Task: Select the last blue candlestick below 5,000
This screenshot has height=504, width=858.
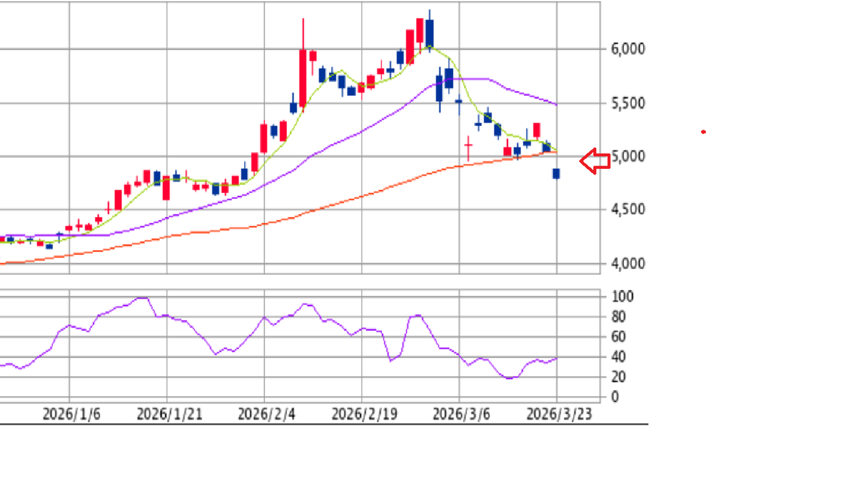Action: click(556, 174)
